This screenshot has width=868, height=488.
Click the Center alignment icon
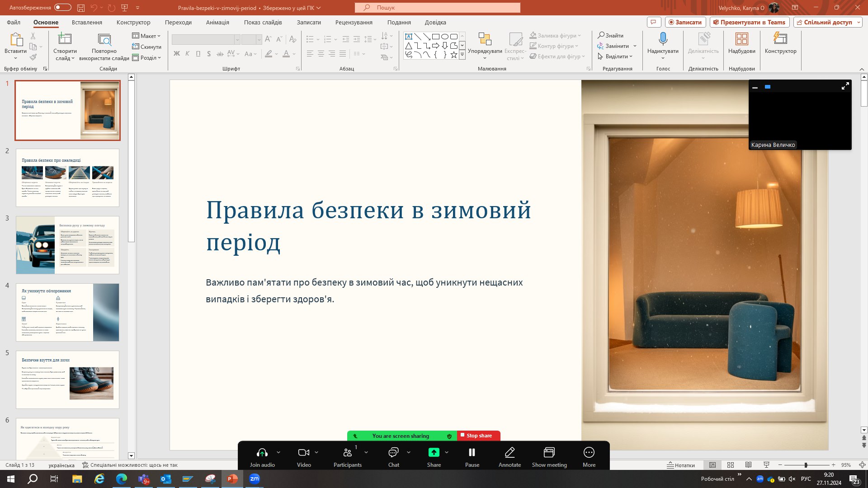coord(321,54)
